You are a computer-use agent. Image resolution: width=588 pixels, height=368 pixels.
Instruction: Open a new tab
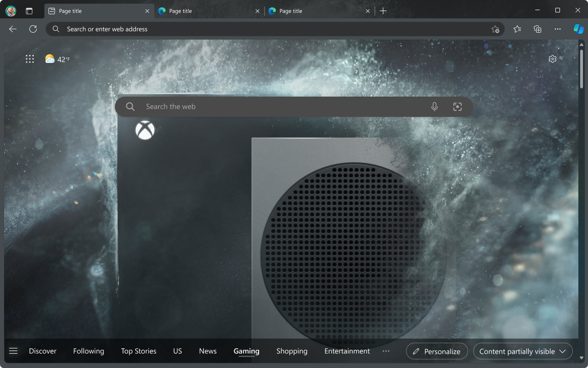tap(383, 11)
